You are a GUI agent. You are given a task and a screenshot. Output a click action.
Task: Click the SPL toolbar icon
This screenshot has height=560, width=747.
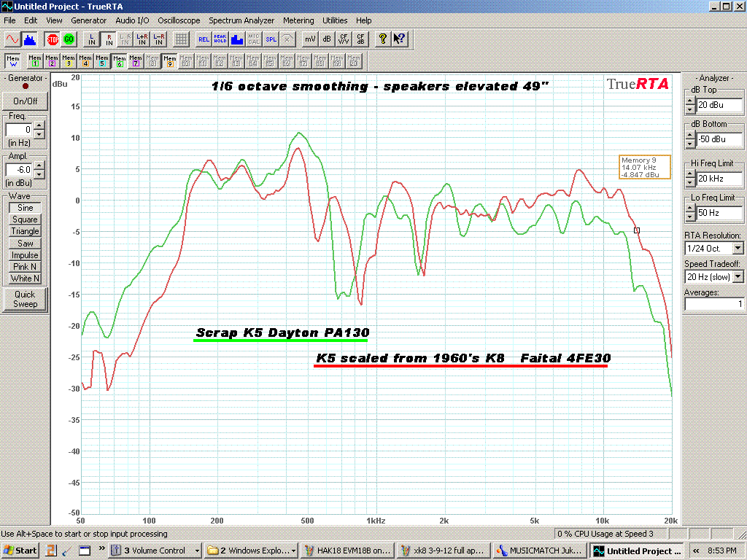[x=271, y=39]
